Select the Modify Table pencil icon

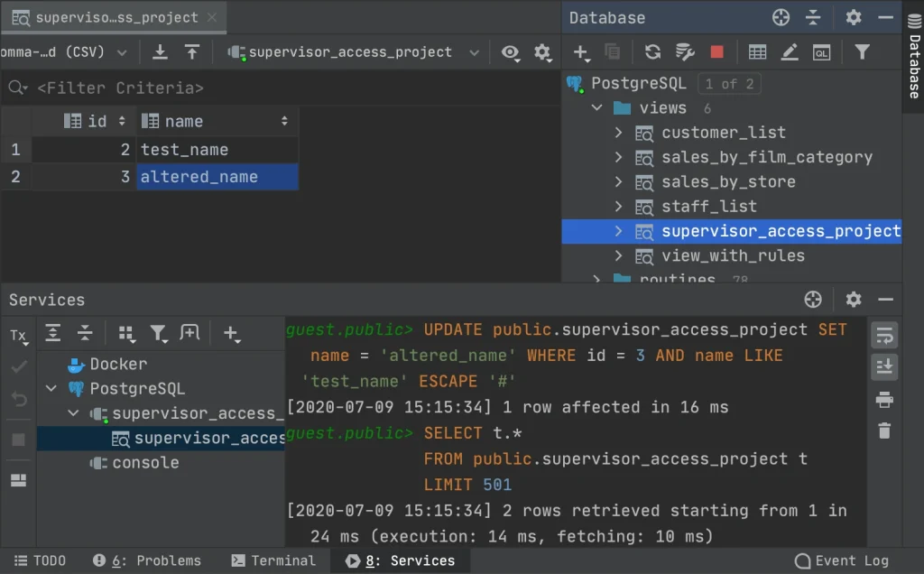[789, 51]
